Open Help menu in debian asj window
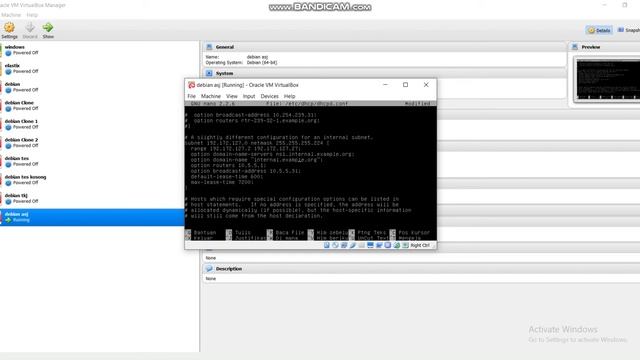This screenshot has height=360, width=640. [289, 96]
